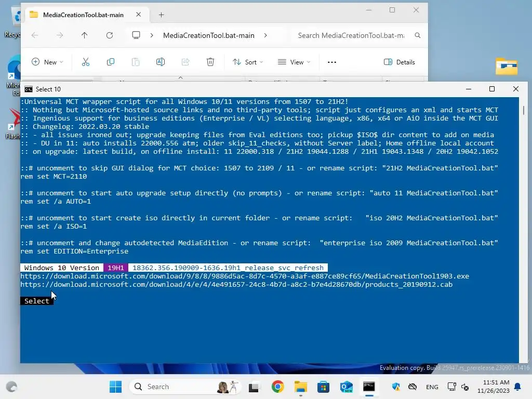Viewport: 532px width, 399px height.
Task: Open the notification bell
Action: click(x=518, y=387)
